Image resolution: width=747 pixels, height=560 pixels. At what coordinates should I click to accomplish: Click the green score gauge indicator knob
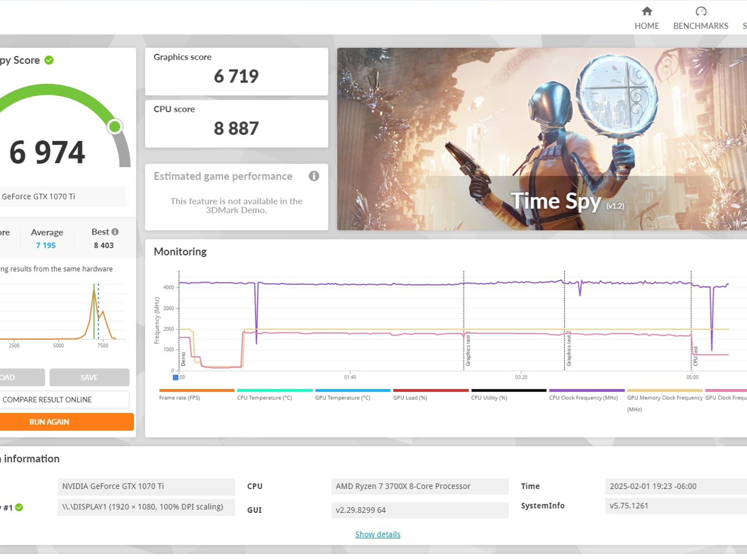coord(115,127)
